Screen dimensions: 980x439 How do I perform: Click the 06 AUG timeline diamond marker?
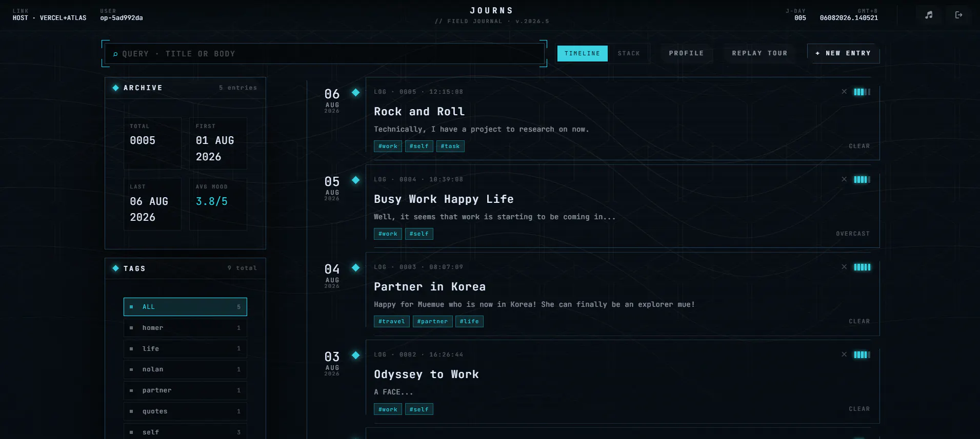[x=355, y=92]
